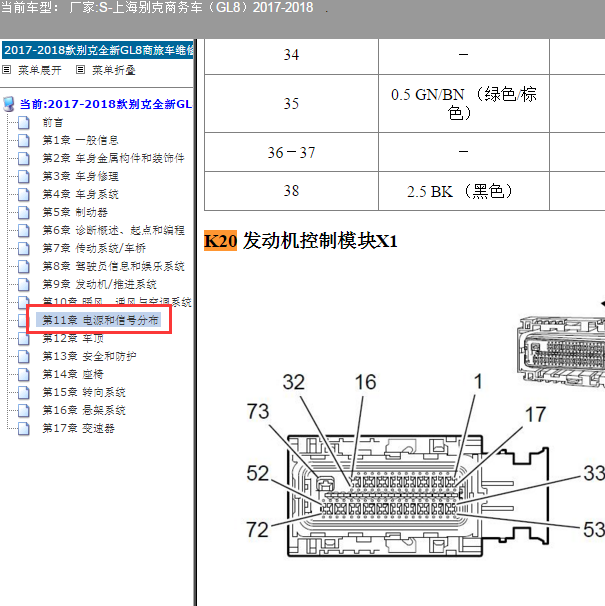Click the page icon beside 第17章 变速器
Image resolution: width=605 pixels, height=606 pixels.
point(24,428)
